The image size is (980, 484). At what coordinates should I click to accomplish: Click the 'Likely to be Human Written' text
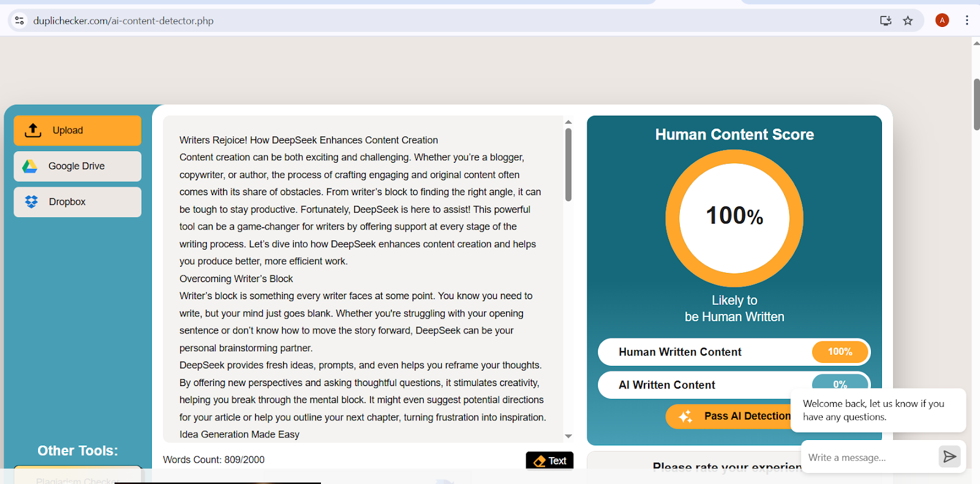coord(734,308)
